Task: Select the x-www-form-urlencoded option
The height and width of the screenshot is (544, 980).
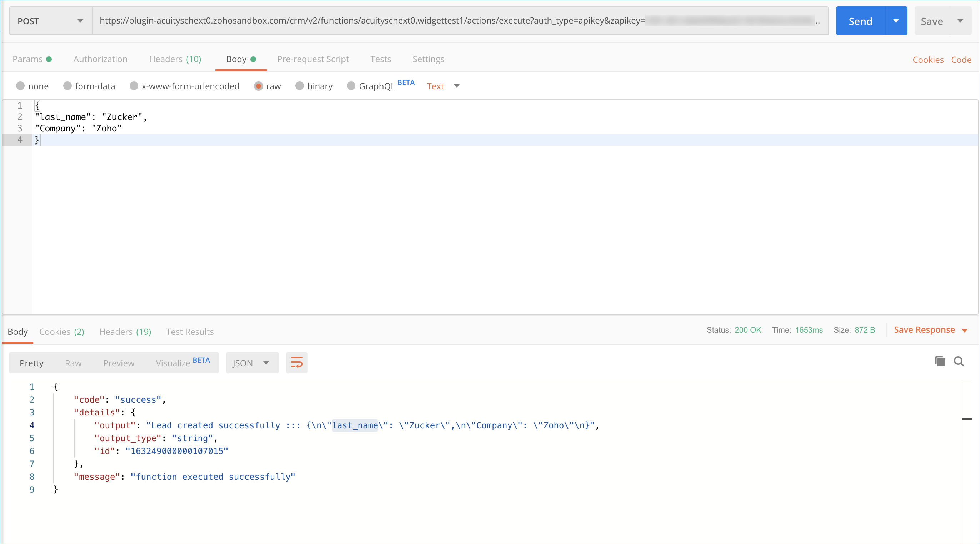Action: pos(134,86)
